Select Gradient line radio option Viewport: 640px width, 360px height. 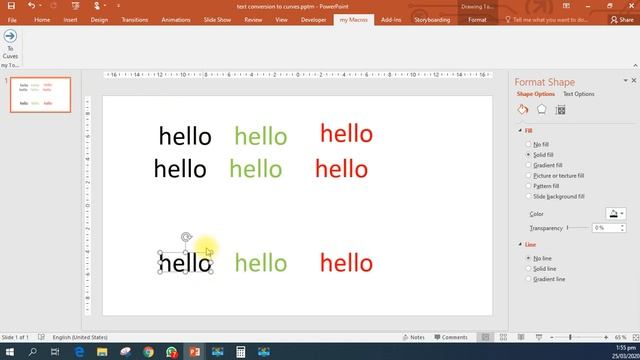pyautogui.click(x=528, y=279)
